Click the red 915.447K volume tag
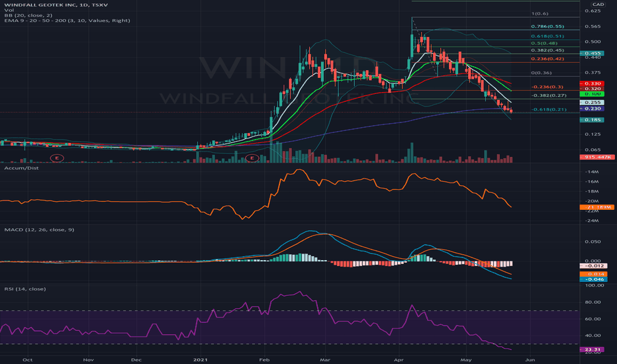Screen dimensions: 617x364 click(597, 157)
